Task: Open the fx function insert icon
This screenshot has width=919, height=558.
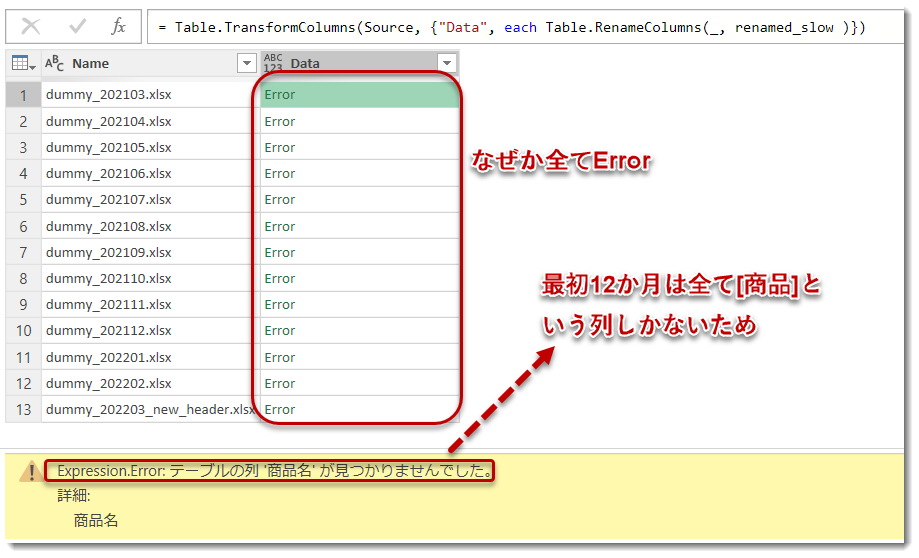Action: coord(118,26)
